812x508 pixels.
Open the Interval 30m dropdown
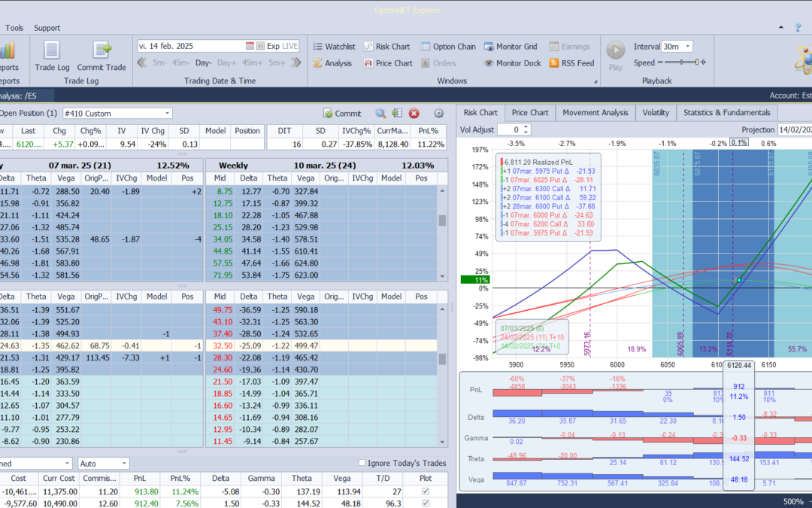click(x=687, y=47)
